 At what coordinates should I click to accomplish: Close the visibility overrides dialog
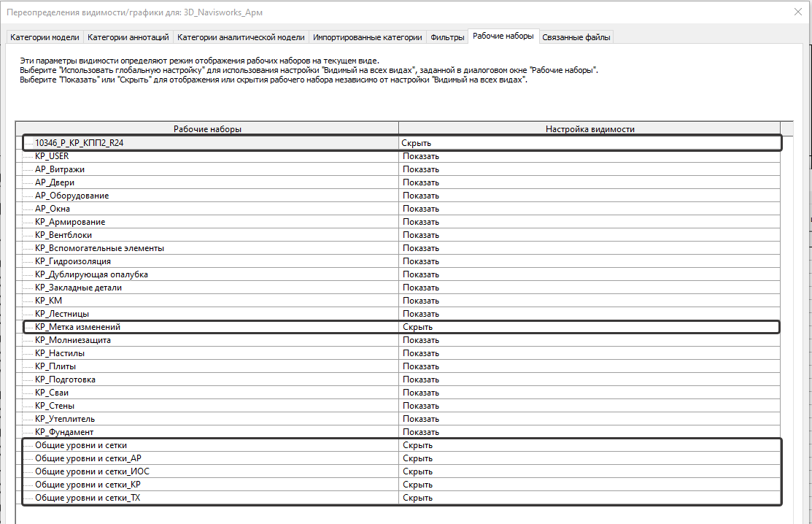coord(797,12)
